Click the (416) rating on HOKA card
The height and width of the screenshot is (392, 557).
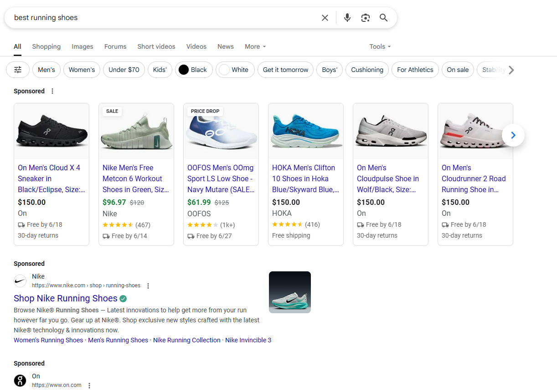313,224
